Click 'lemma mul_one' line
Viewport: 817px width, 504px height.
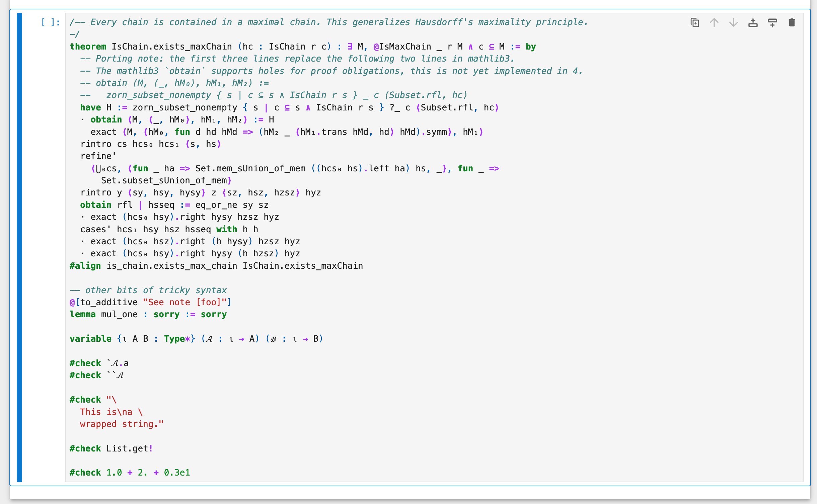(148, 315)
